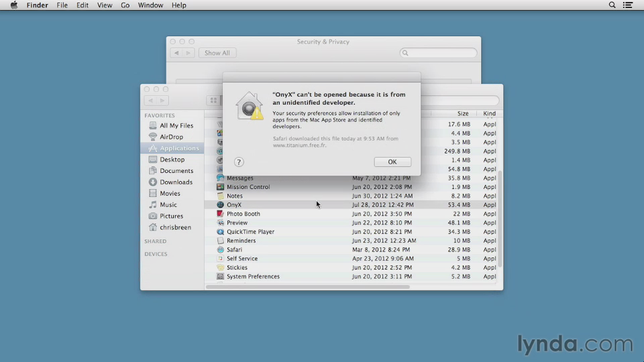Screen dimensions: 644x362
Task: Click the Finder vertical scrollbar
Action: (500, 219)
